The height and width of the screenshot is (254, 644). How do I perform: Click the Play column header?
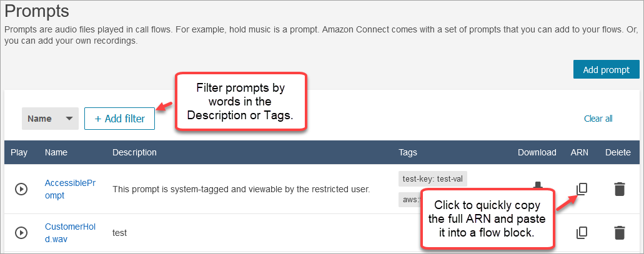19,152
